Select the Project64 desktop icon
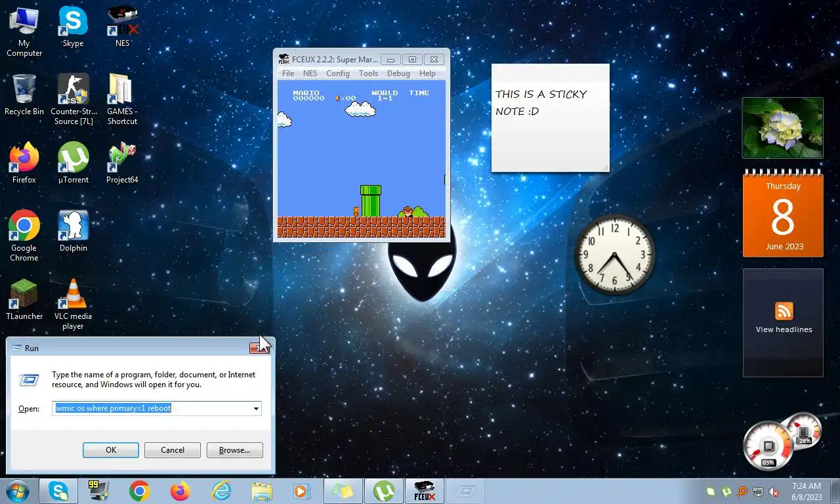This screenshot has width=840, height=504. coord(122,163)
